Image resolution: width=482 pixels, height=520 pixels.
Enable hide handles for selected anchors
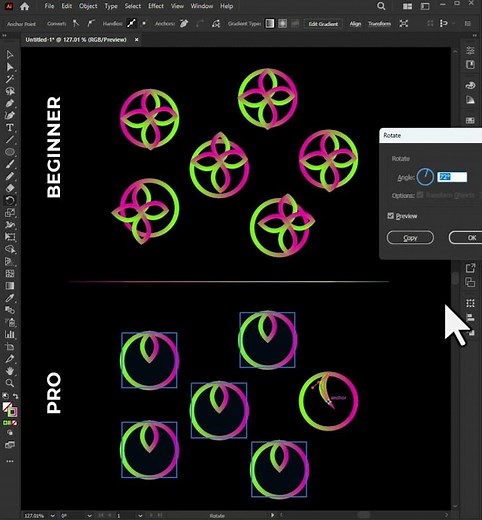(144, 24)
